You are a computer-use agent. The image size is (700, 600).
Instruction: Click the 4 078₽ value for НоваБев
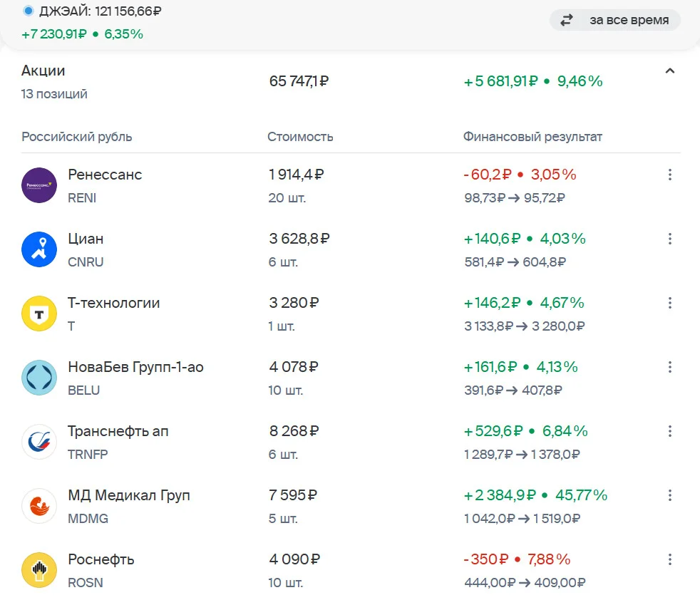[x=293, y=367]
